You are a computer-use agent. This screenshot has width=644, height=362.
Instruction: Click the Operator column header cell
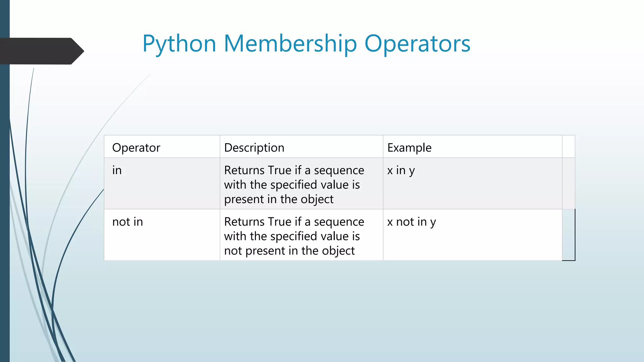(x=162, y=147)
